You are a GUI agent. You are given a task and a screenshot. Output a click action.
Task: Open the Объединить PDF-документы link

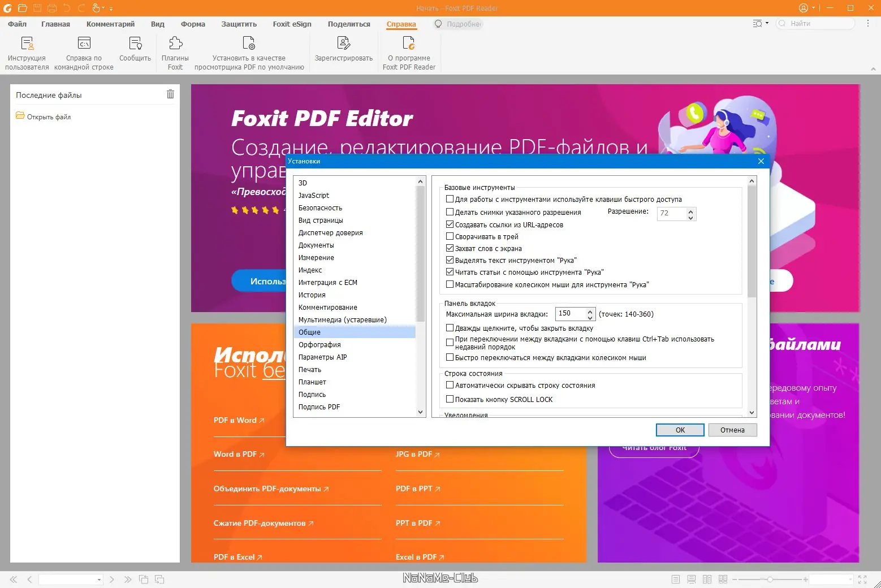pos(271,488)
